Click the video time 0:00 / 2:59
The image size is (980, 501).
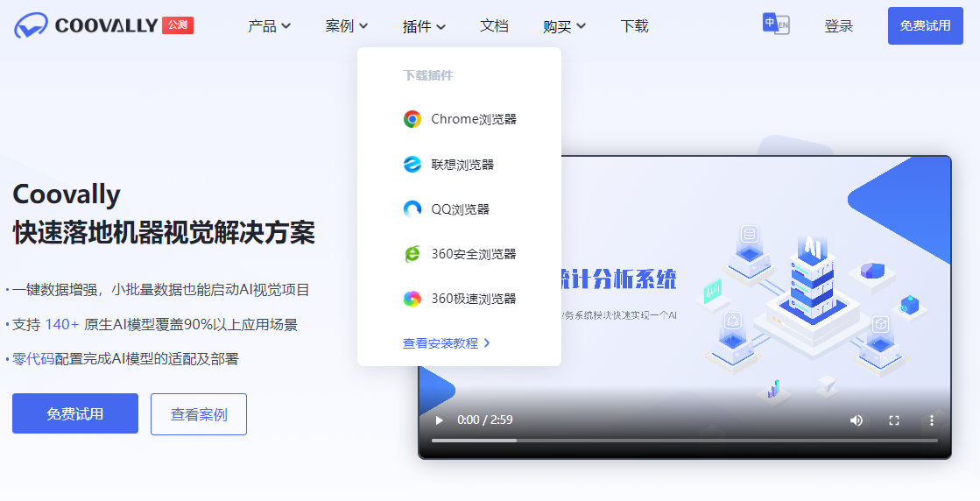click(485, 420)
